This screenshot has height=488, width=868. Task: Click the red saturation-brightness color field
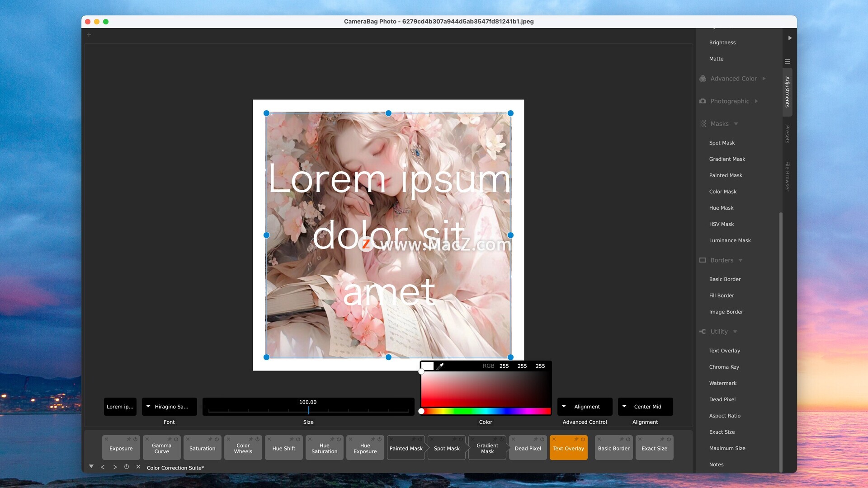486,389
